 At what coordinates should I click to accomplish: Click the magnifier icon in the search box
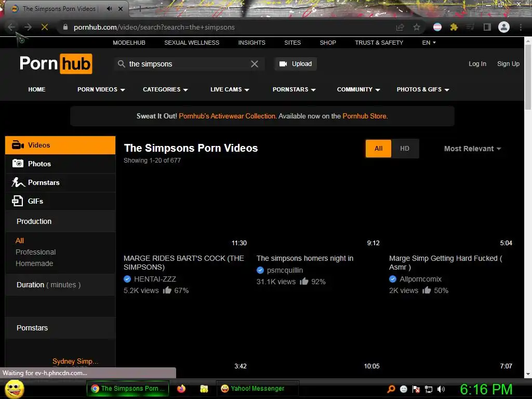pos(121,64)
